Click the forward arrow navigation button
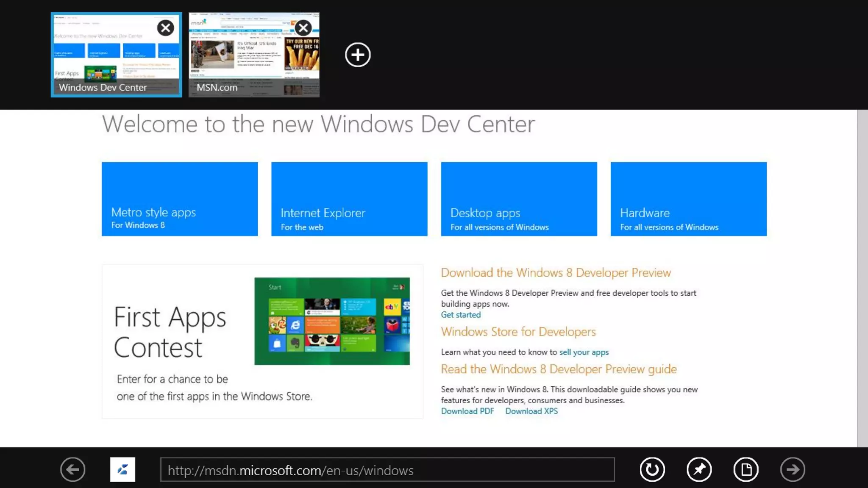The width and height of the screenshot is (868, 488). [793, 469]
